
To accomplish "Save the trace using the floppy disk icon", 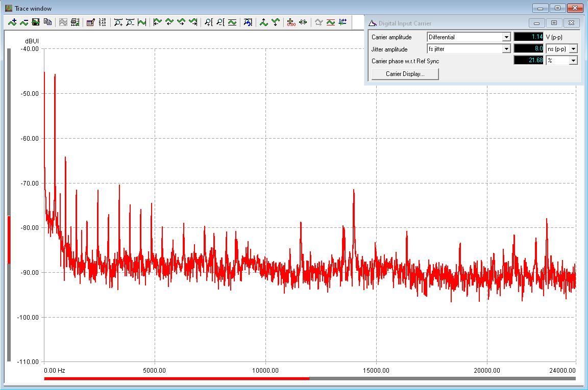I will (36, 22).
